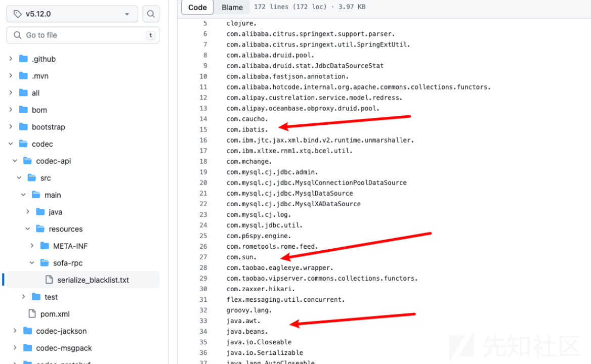The height and width of the screenshot is (364, 591).
Task: Click the search magnifier button beside tag selector
Action: (151, 14)
